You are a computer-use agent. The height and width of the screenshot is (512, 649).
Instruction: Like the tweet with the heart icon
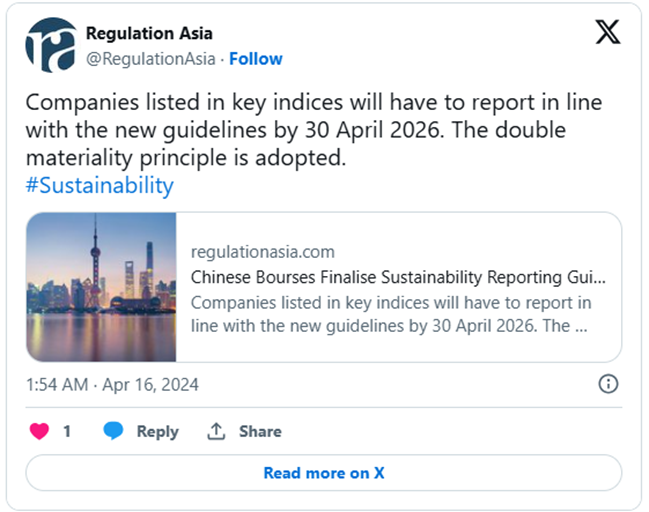click(x=39, y=431)
